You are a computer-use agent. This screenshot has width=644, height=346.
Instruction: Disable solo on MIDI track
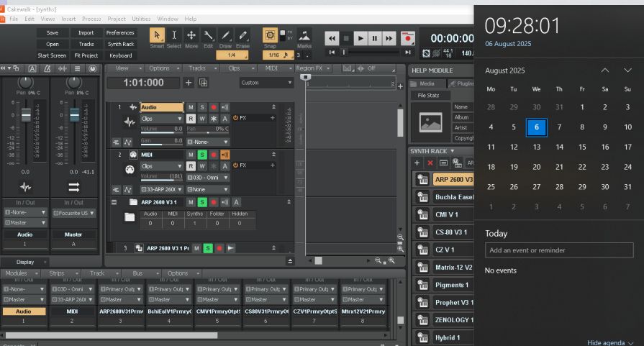[x=202, y=155]
